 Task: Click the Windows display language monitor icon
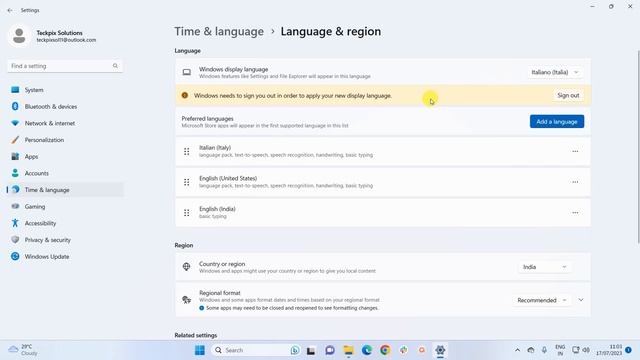click(187, 72)
